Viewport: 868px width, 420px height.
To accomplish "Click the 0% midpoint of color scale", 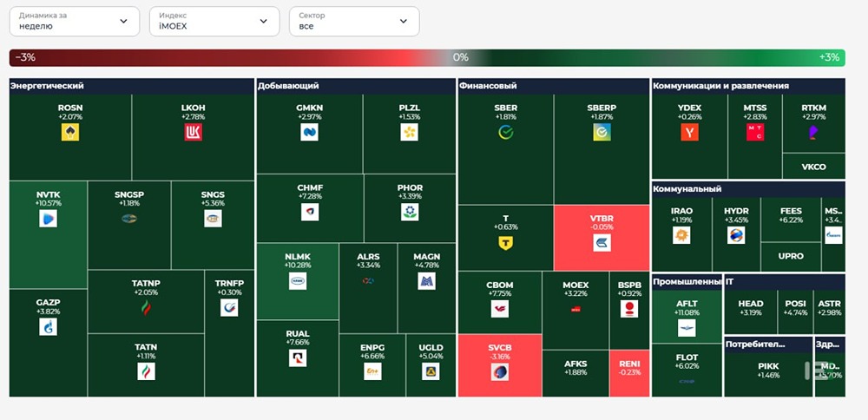I will click(461, 57).
